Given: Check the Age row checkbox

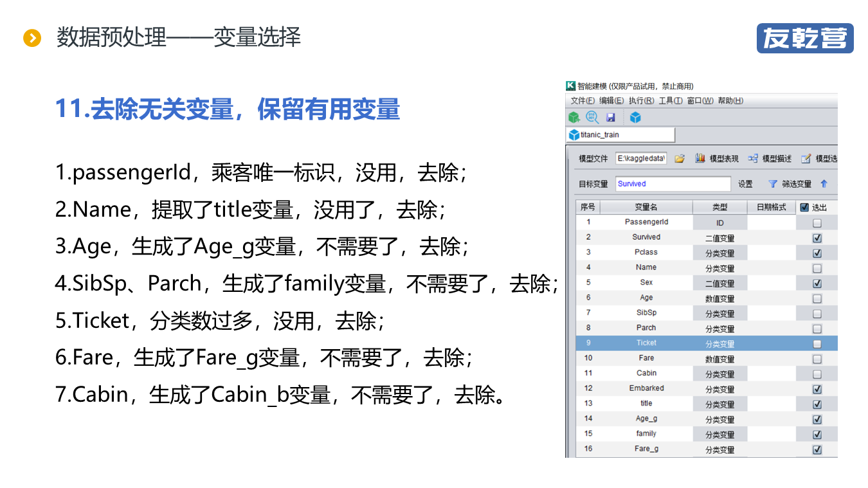Looking at the screenshot, I should [817, 298].
